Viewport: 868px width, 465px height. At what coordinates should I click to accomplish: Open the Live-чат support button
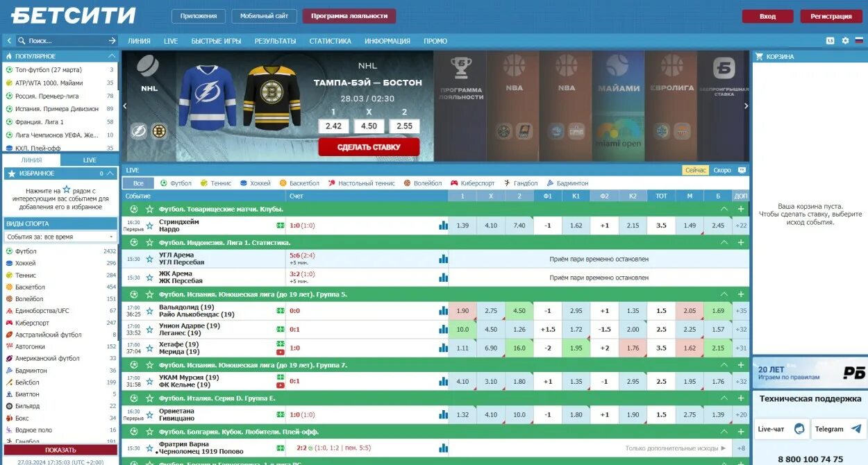(x=781, y=429)
